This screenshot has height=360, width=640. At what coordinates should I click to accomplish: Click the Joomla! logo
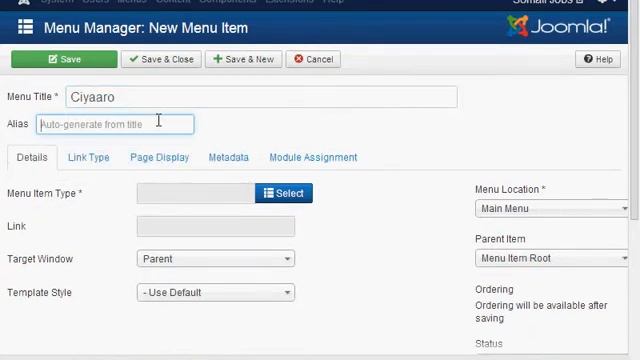[x=558, y=27]
